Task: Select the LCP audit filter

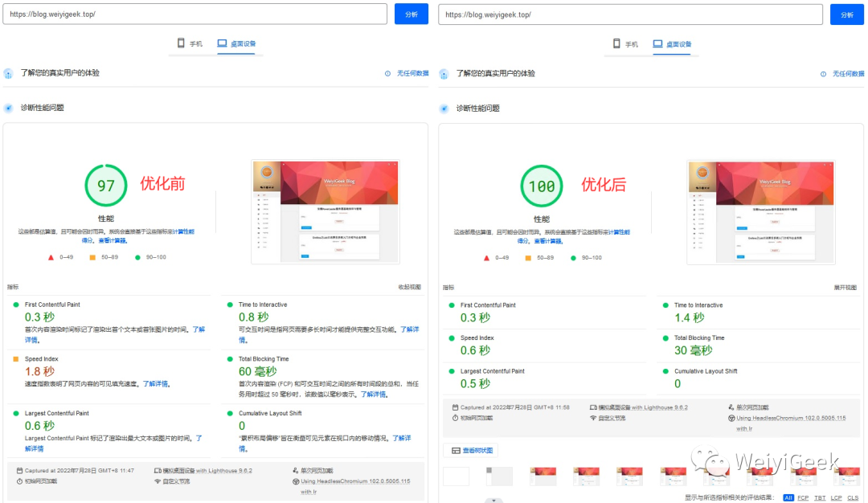Action: 837,498
